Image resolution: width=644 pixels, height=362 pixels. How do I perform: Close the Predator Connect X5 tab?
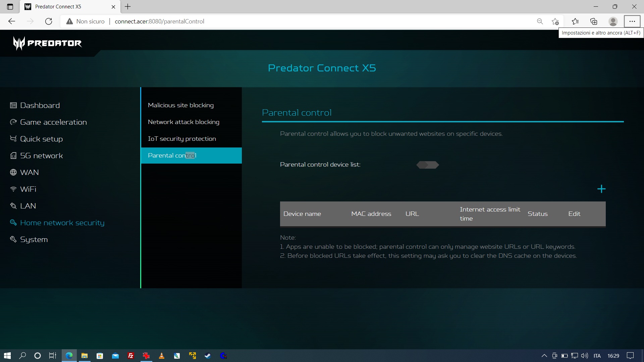point(113,7)
